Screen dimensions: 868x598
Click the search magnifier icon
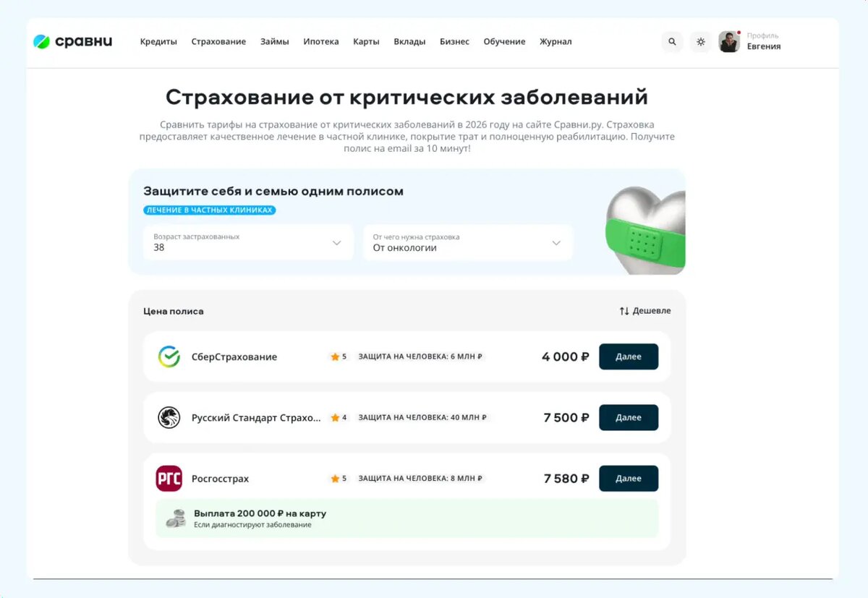coord(672,42)
